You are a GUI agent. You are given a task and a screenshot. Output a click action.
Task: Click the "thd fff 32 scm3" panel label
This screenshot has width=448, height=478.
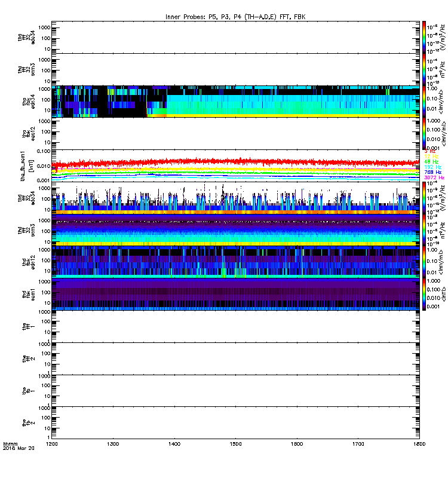(x=26, y=231)
